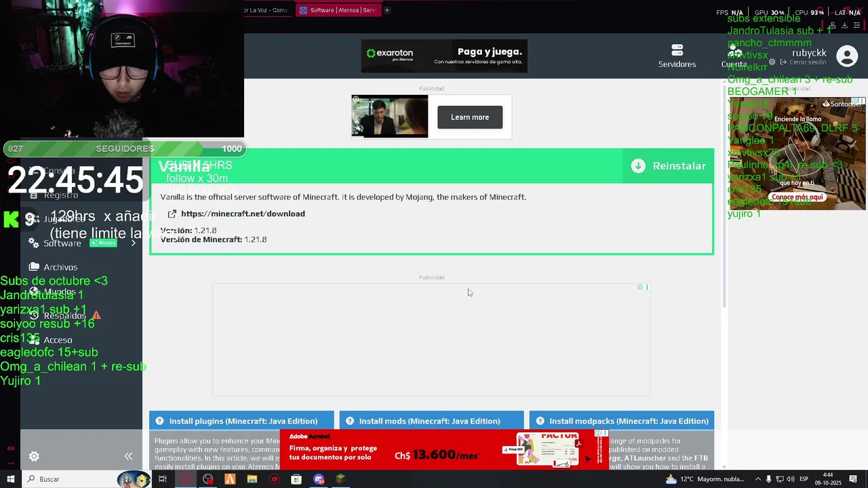The height and width of the screenshot is (488, 868).
Task: Show hidden system tray icons
Action: (x=757, y=479)
